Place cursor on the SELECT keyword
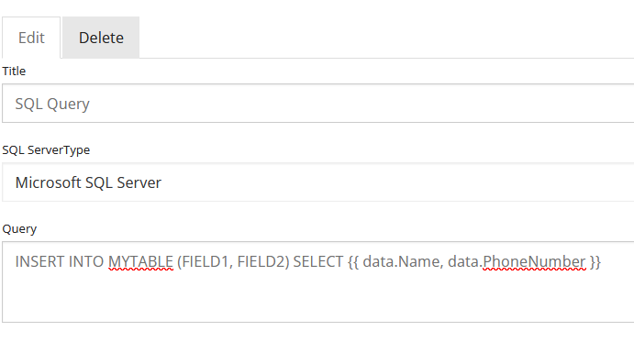This screenshot has height=364, width=634. coord(318,262)
